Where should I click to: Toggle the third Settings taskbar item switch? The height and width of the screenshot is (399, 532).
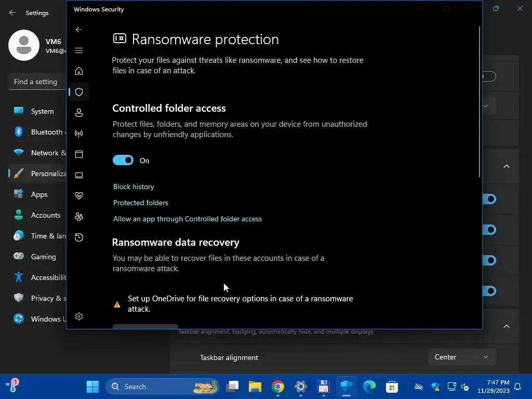pos(489,261)
